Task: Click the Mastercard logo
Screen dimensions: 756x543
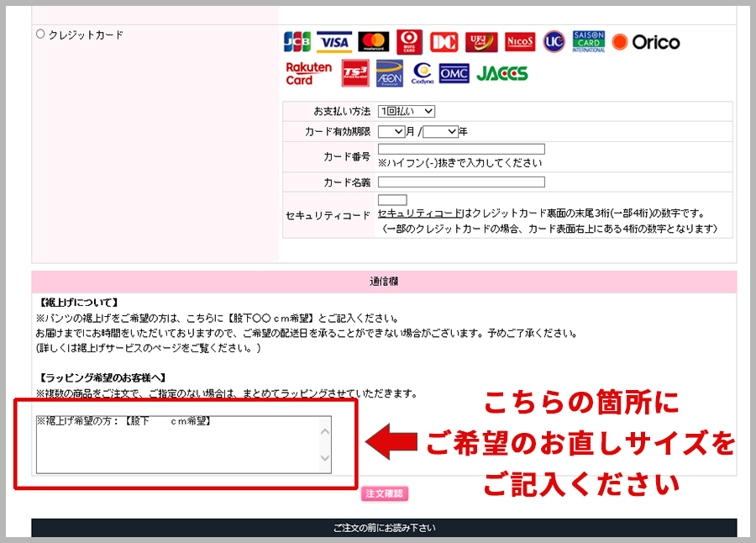Action: click(x=374, y=41)
